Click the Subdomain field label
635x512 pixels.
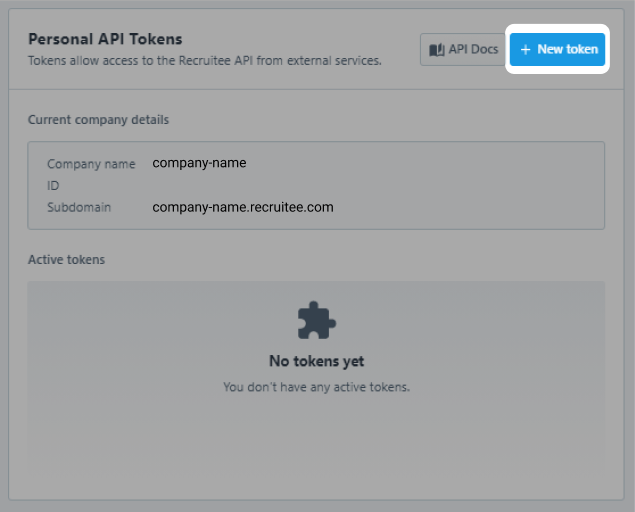(x=79, y=208)
